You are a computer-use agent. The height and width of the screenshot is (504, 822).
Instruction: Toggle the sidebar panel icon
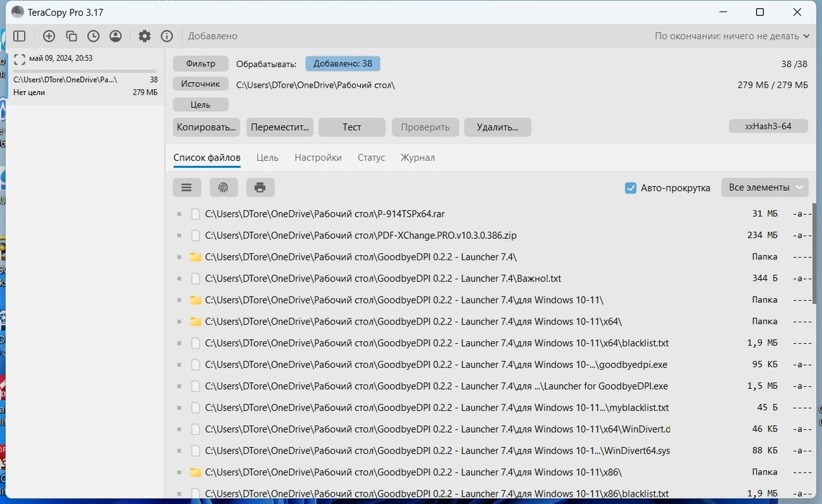pyautogui.click(x=19, y=36)
